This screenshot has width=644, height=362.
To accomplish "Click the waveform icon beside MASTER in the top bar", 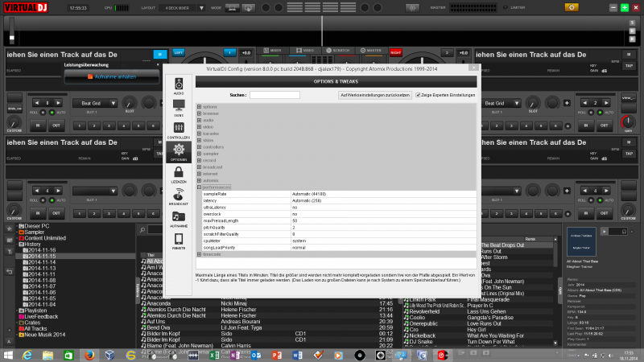I will 412,8.
